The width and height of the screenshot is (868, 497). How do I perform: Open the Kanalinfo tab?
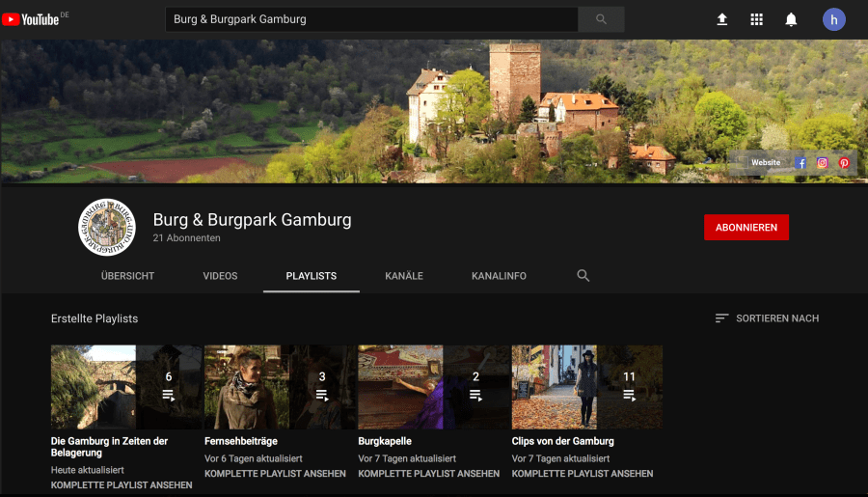click(x=499, y=276)
